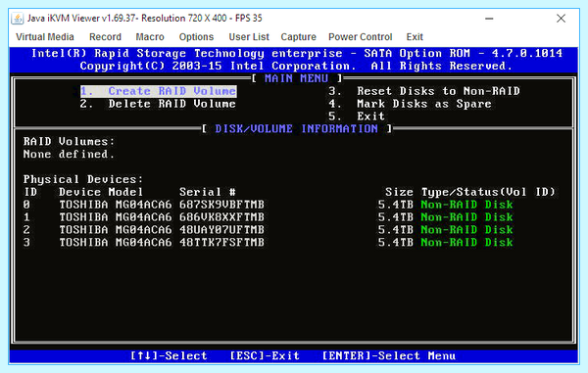Click Non-RAID Disk status for 48UAY07UFTMB

tap(466, 230)
